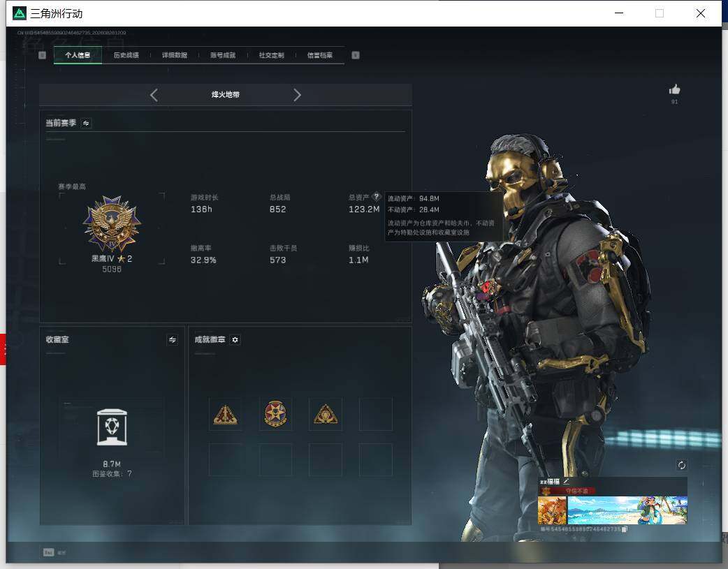728x569 pixels.
Task: Switch to the 详细数据 tab
Action: tap(175, 55)
